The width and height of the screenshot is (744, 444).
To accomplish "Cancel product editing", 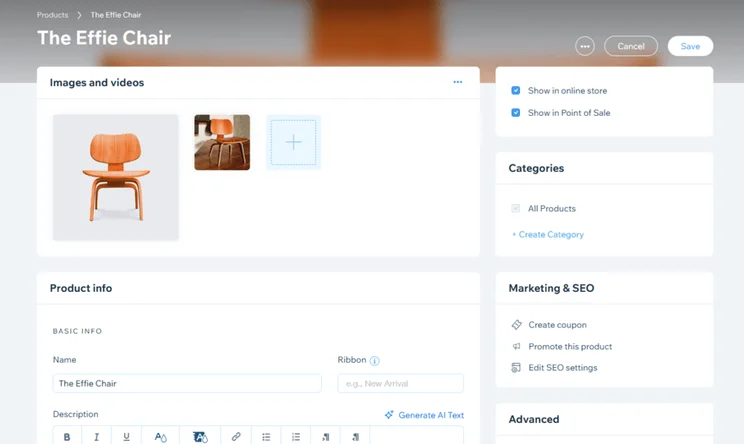I will 631,46.
